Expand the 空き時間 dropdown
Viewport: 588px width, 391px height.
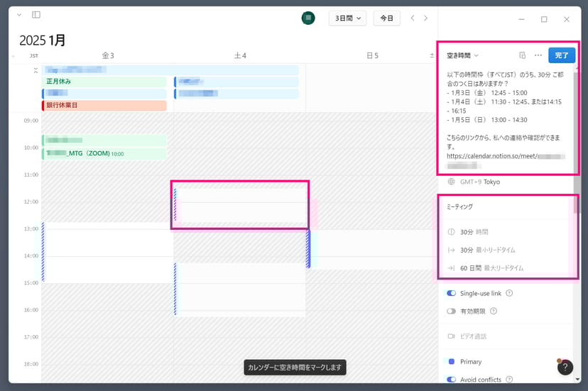coord(463,55)
